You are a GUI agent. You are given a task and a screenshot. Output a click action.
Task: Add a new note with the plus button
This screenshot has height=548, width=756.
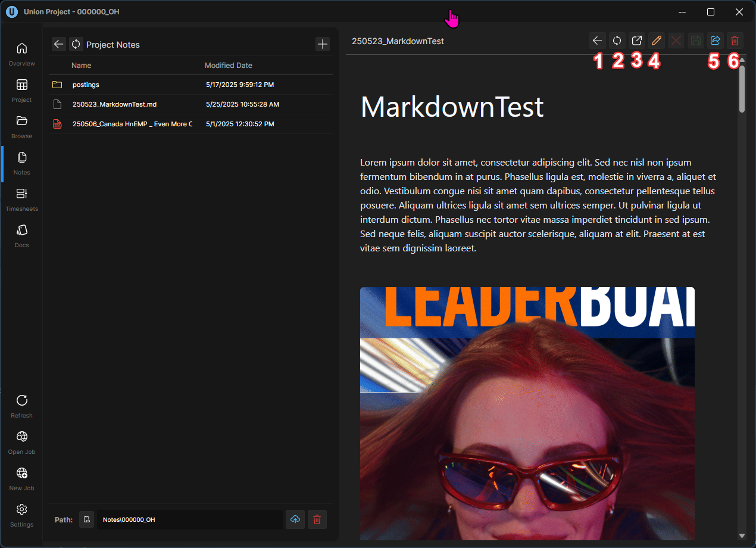click(x=322, y=44)
